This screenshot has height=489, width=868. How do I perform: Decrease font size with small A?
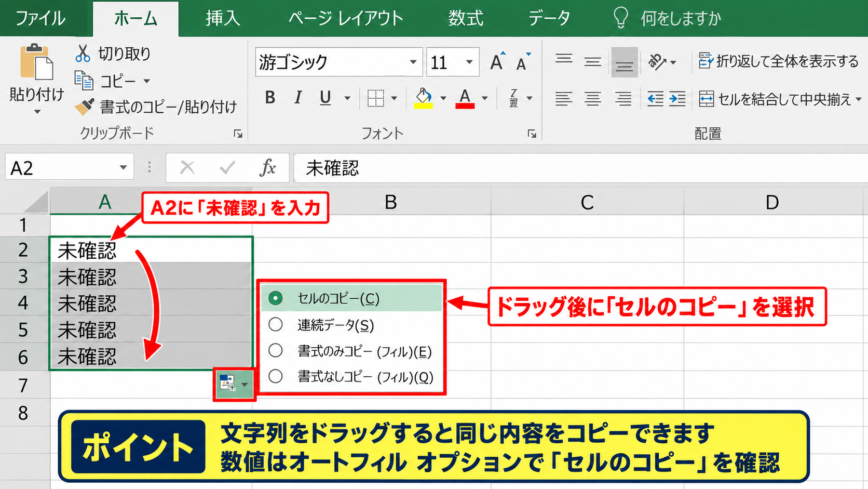[x=523, y=62]
